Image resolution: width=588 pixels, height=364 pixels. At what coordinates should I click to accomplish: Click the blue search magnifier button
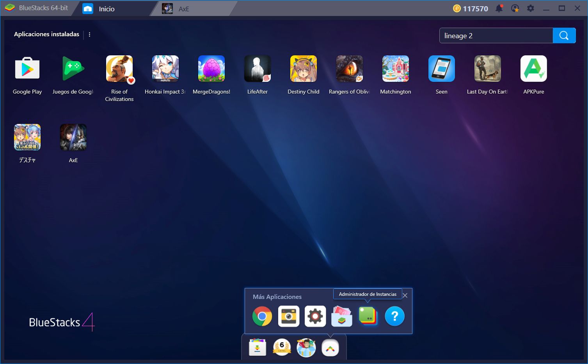pyautogui.click(x=564, y=35)
